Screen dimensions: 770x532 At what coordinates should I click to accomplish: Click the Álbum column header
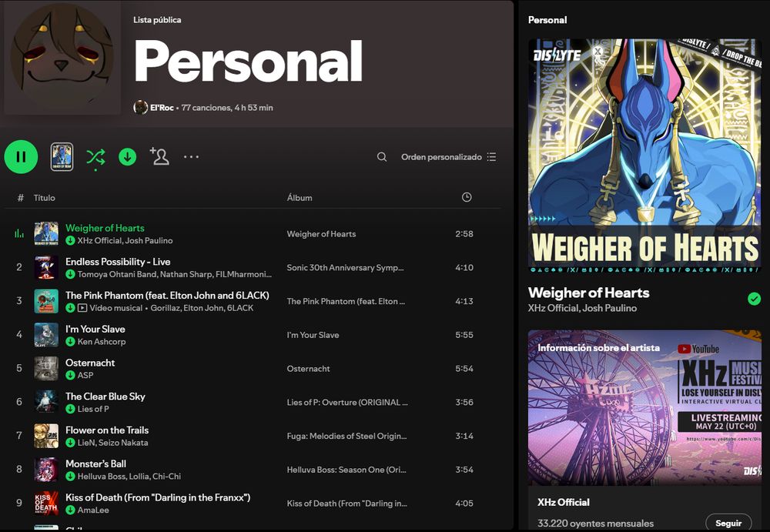[300, 197]
